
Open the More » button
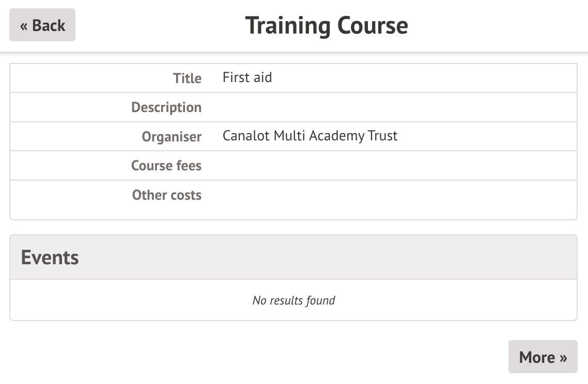543,357
